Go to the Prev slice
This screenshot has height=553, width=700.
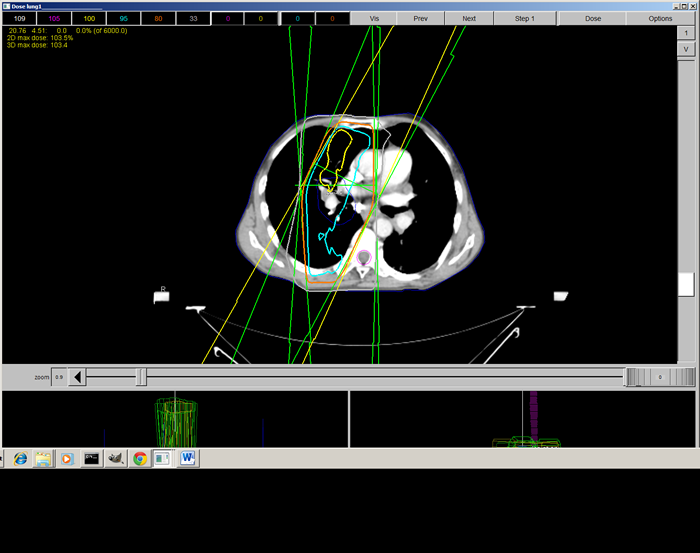point(420,18)
